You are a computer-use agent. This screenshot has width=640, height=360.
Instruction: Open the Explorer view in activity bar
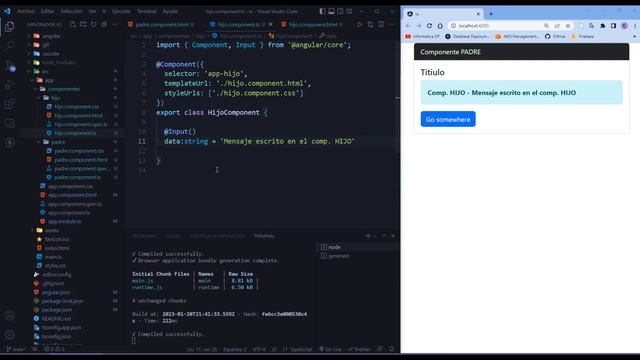(x=10, y=27)
